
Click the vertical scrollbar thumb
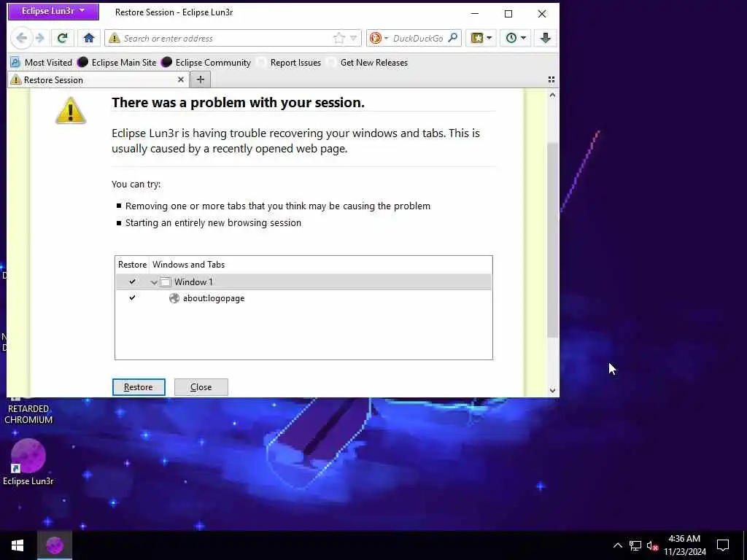click(552, 240)
